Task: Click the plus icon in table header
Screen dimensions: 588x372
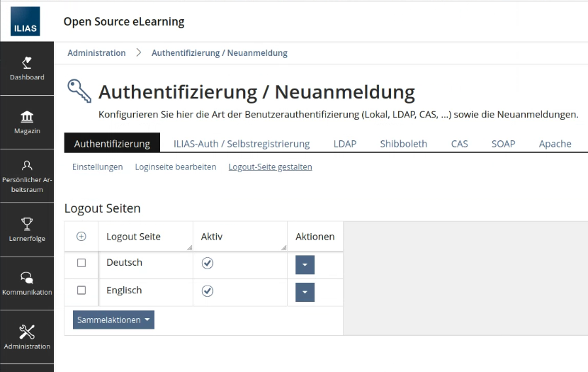Action: click(x=81, y=237)
